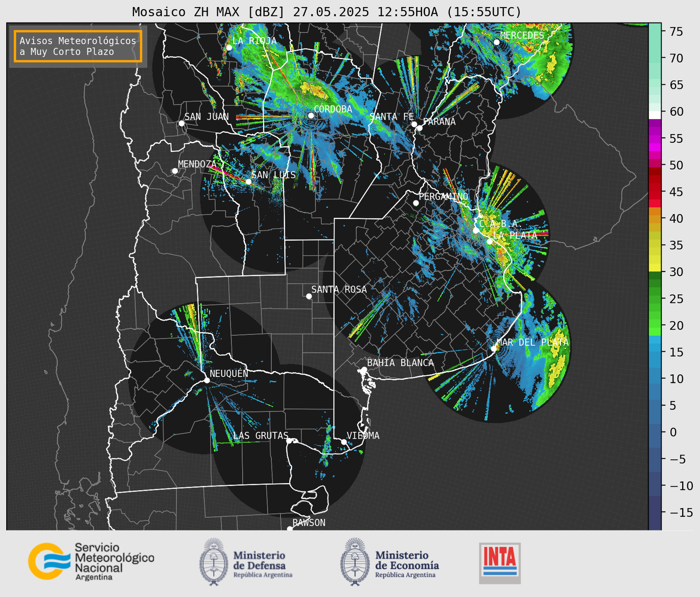Image resolution: width=700 pixels, height=597 pixels.
Task: Click the LAS GRUTAS map label
Action: point(261,436)
